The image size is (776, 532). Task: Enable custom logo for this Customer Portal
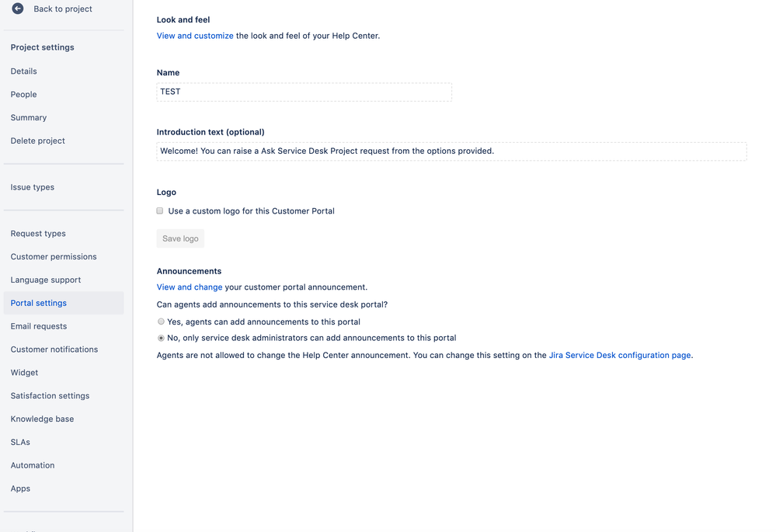pyautogui.click(x=159, y=210)
